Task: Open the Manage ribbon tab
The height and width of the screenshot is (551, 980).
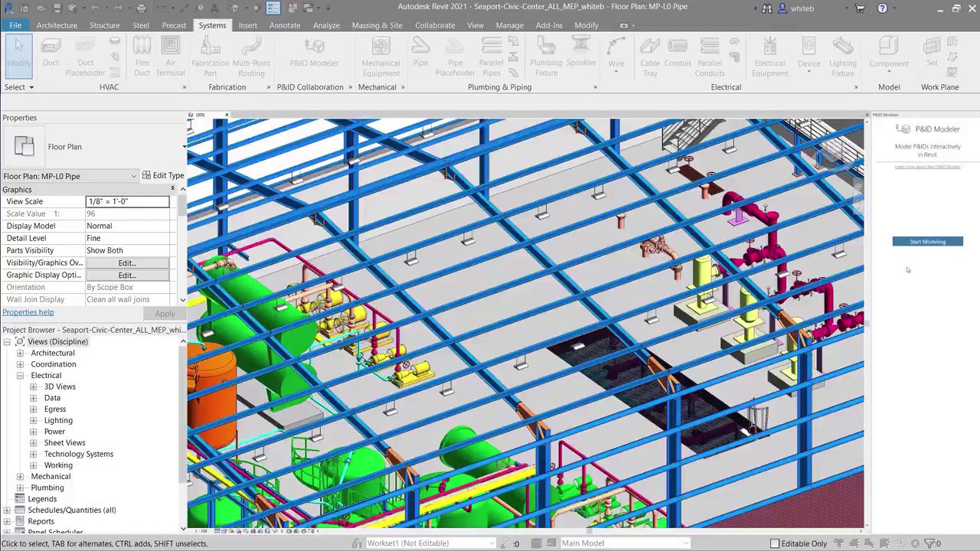Action: coord(509,25)
